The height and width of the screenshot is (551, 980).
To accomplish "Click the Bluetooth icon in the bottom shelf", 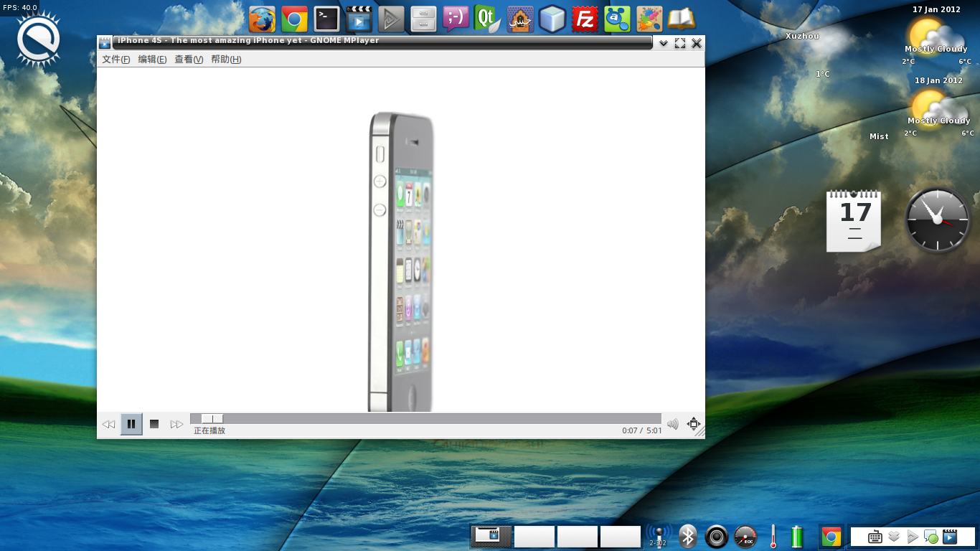I will pyautogui.click(x=688, y=537).
